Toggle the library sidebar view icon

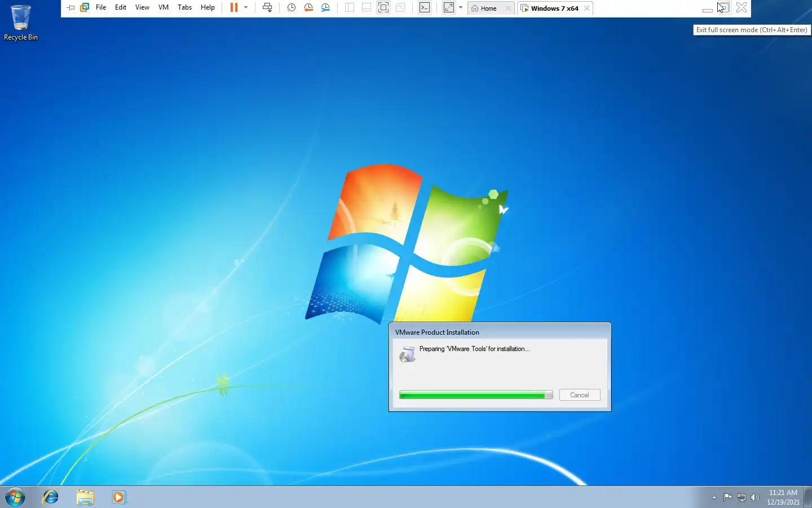[x=350, y=8]
